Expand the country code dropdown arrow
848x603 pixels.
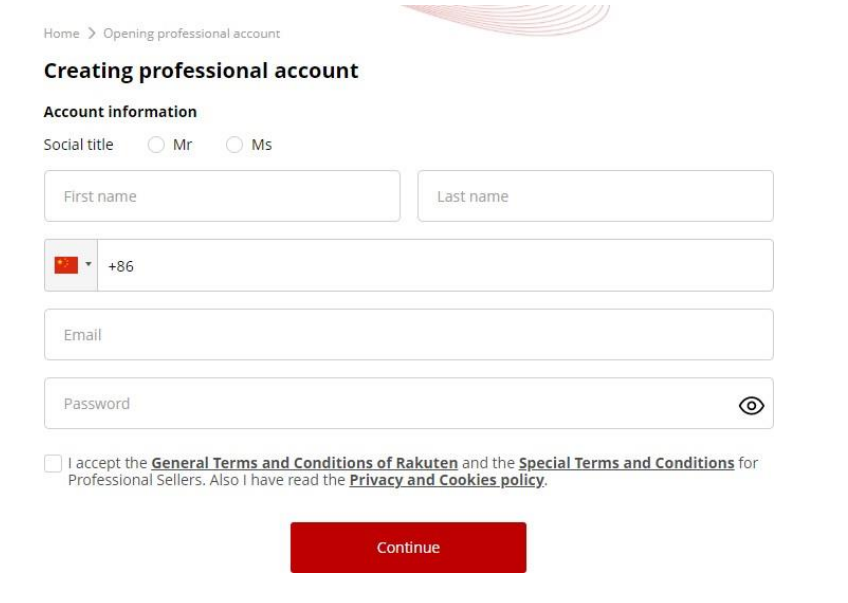pyautogui.click(x=88, y=265)
